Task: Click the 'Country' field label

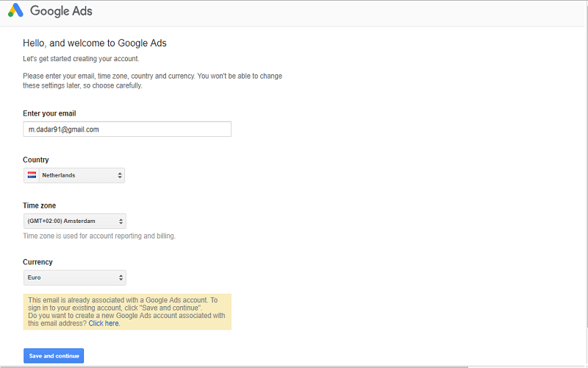Action: pyautogui.click(x=35, y=160)
